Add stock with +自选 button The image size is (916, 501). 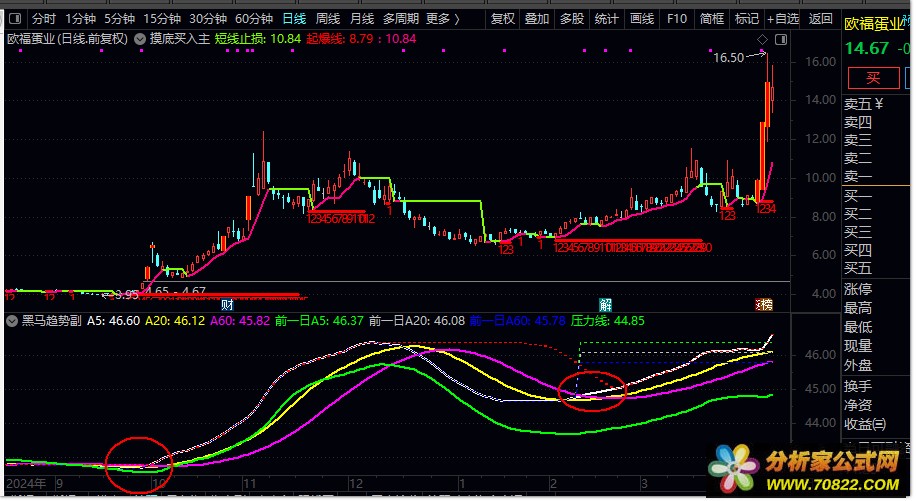(782, 18)
